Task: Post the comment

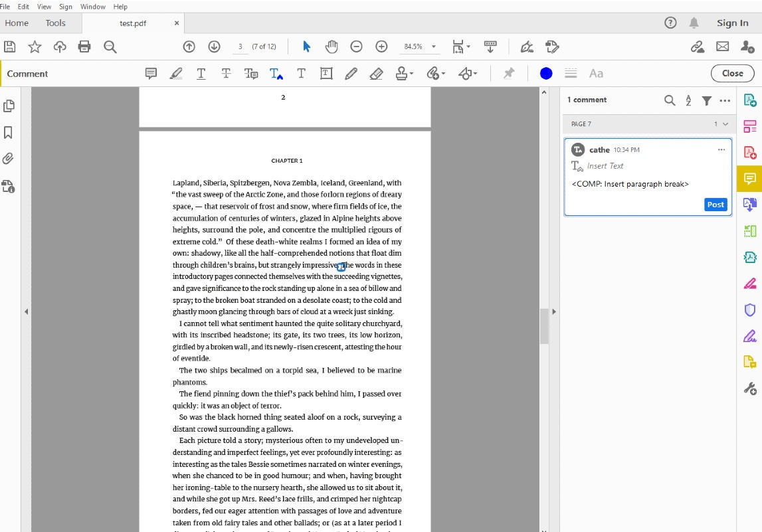Action: tap(715, 205)
